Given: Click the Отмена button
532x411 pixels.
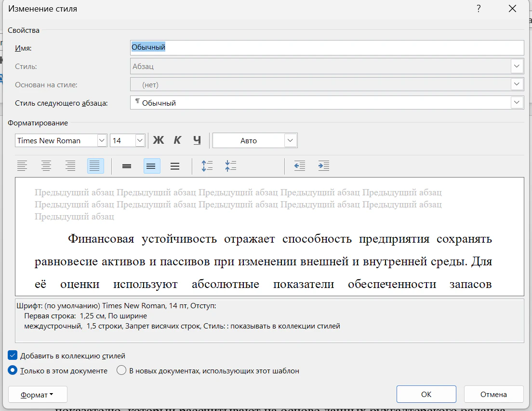Looking at the screenshot, I should pos(493,394).
